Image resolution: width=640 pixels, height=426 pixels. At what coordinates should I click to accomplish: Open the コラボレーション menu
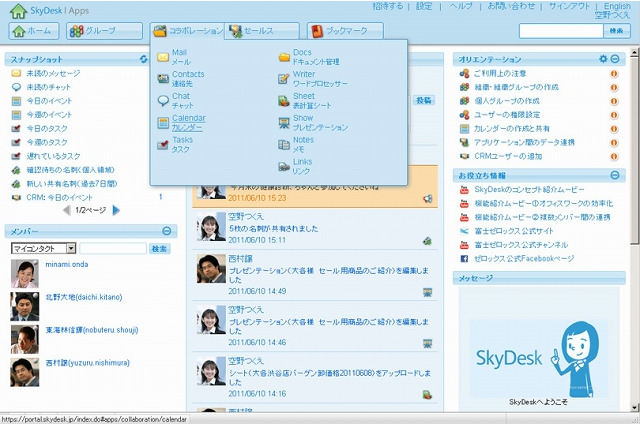187,31
